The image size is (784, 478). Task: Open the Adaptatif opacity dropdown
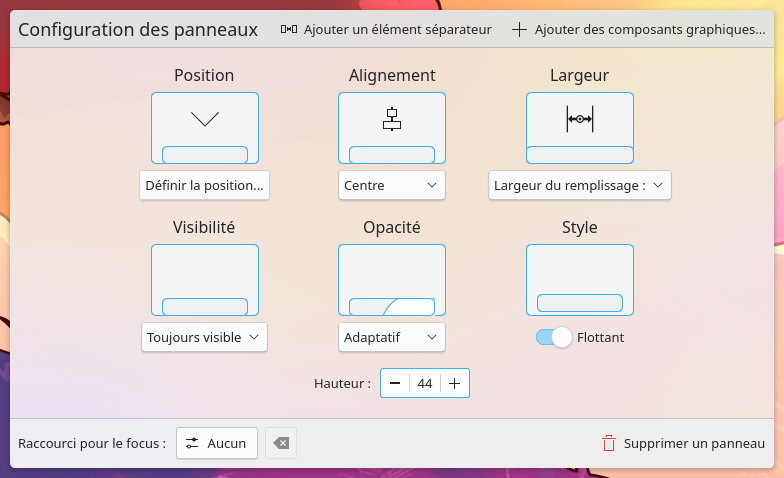391,337
